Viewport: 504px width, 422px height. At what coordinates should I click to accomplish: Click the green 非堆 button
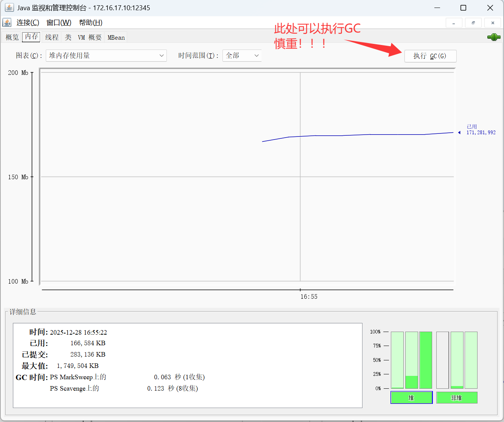456,398
